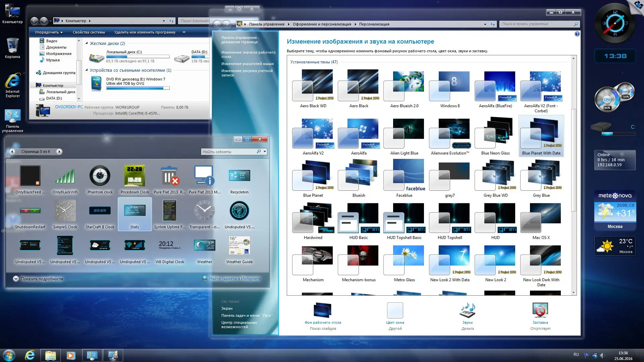Expand Показать подробности in gadget gallery
The image size is (644, 362).
(16, 279)
